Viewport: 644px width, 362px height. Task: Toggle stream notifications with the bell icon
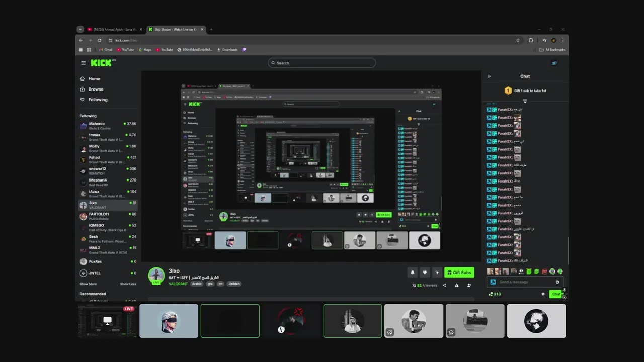pyautogui.click(x=413, y=273)
